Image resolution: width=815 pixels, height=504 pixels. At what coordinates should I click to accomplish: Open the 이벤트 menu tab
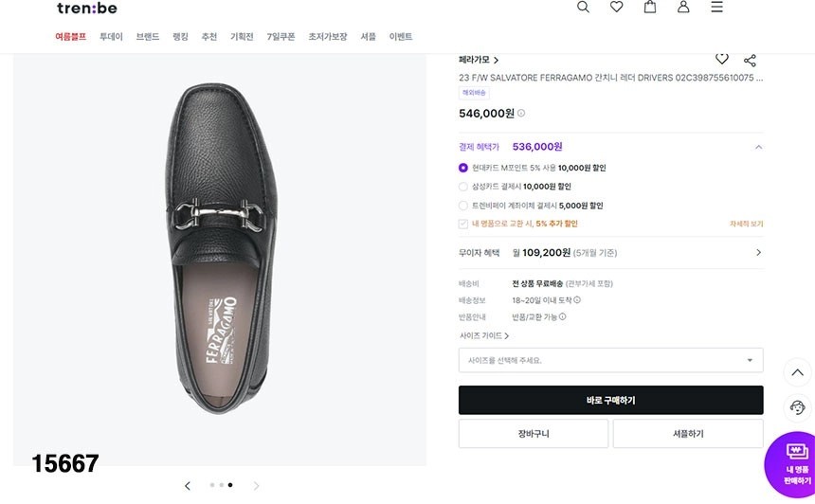401,37
